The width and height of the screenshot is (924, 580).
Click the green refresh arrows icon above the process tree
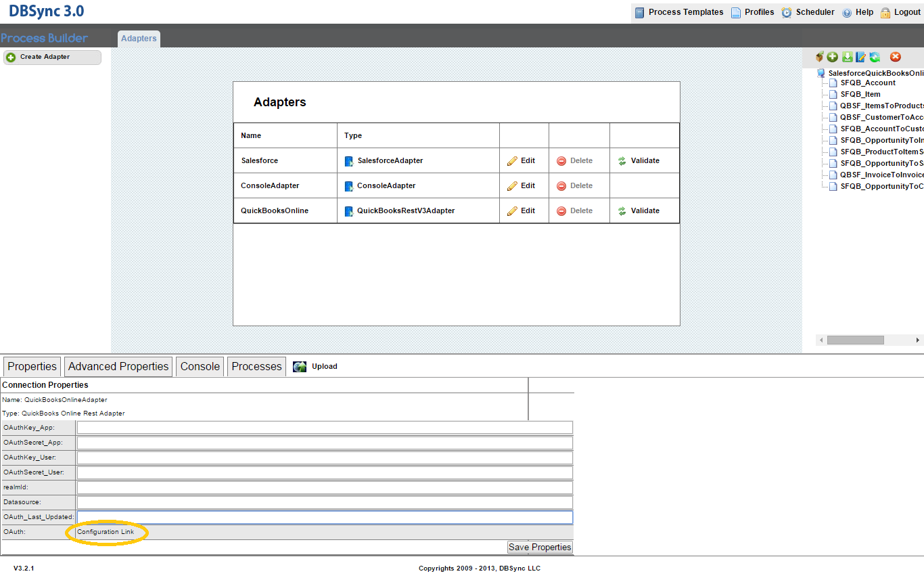875,57
